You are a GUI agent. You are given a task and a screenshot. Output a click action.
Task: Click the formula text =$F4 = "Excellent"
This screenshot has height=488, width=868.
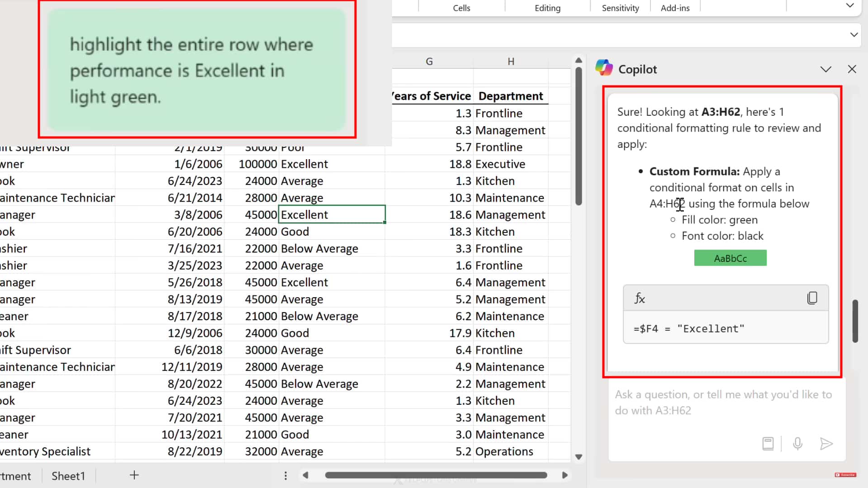688,329
